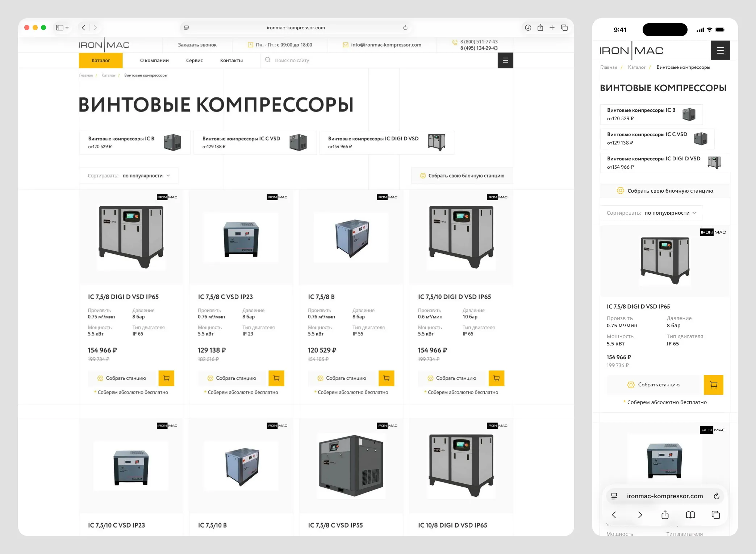
Task: Open Safari sidebar toggle dropdown arrow
Action: point(67,28)
